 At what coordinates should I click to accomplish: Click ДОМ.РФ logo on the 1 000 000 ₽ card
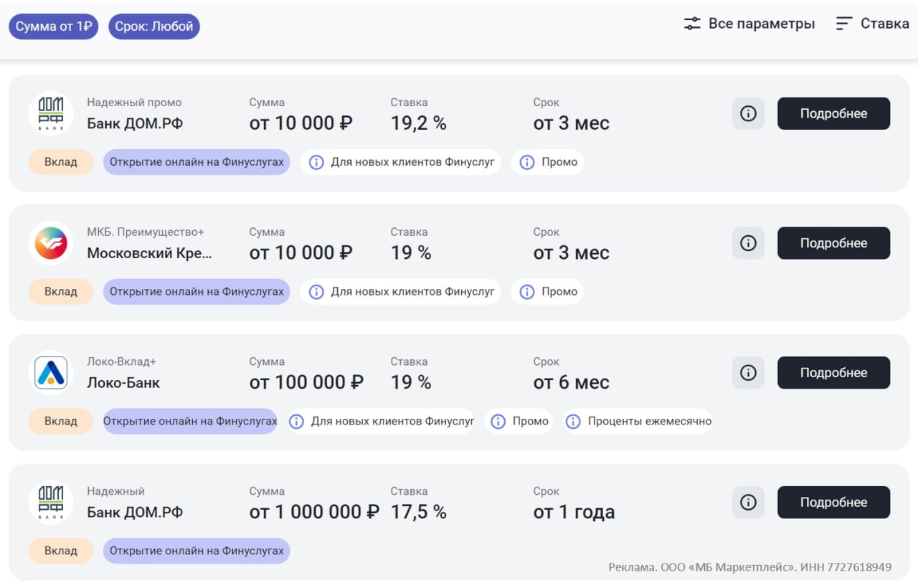click(x=51, y=503)
